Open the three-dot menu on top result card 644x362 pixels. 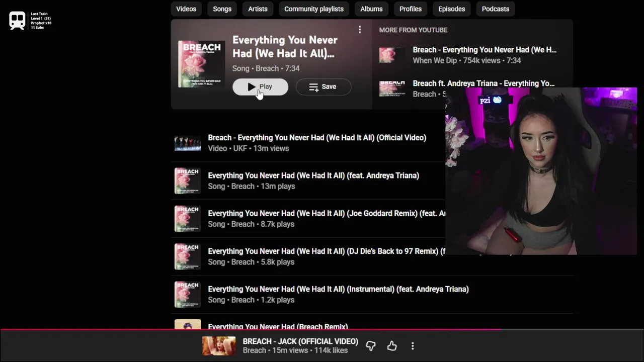360,30
